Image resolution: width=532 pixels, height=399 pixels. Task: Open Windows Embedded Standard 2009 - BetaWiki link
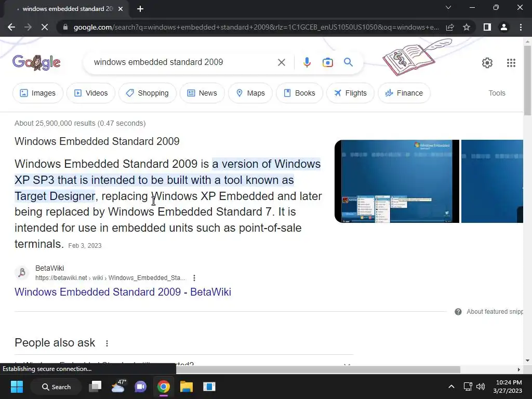pos(123,292)
